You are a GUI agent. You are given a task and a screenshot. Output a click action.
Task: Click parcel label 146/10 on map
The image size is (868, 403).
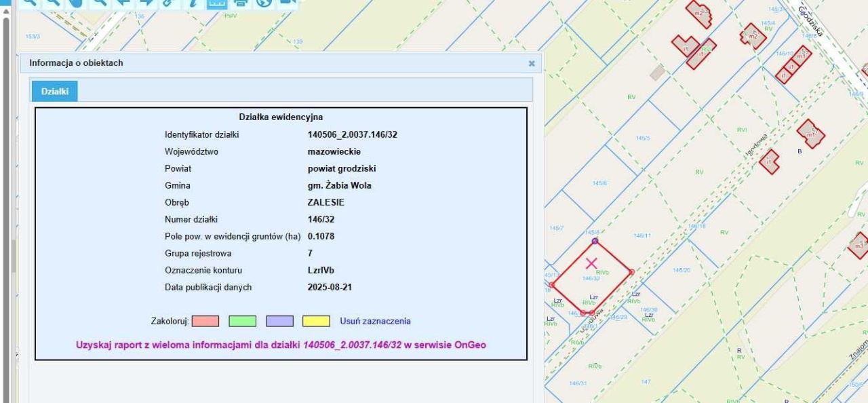pyautogui.click(x=785, y=53)
